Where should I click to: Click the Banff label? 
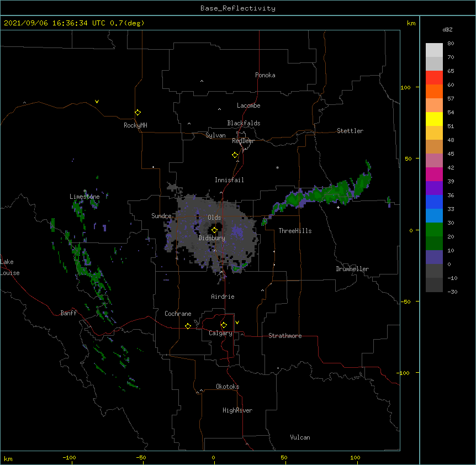68,313
